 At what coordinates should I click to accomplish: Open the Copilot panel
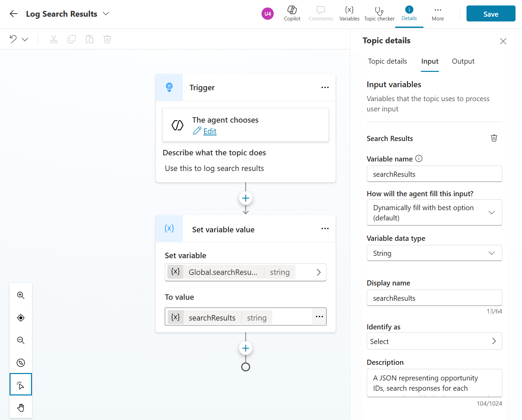[292, 14]
